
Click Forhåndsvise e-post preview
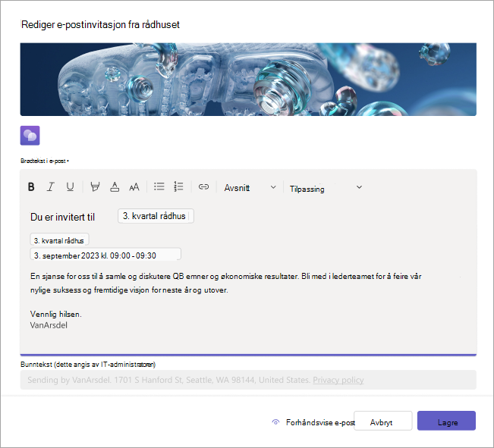(x=313, y=422)
